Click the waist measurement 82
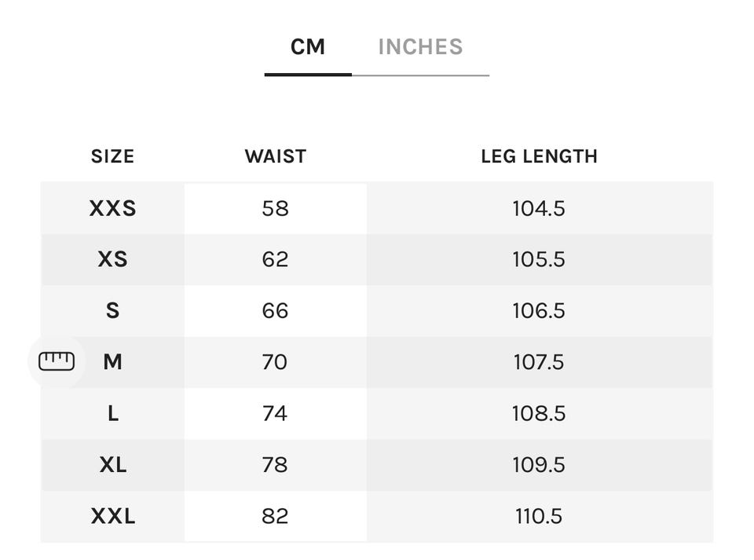 pos(275,516)
